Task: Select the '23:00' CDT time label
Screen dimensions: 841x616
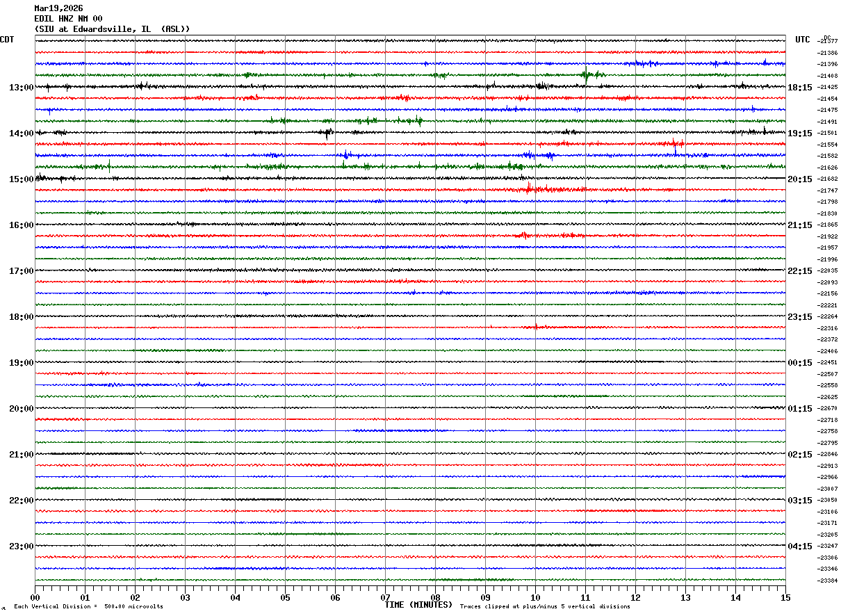Action: pyautogui.click(x=21, y=546)
